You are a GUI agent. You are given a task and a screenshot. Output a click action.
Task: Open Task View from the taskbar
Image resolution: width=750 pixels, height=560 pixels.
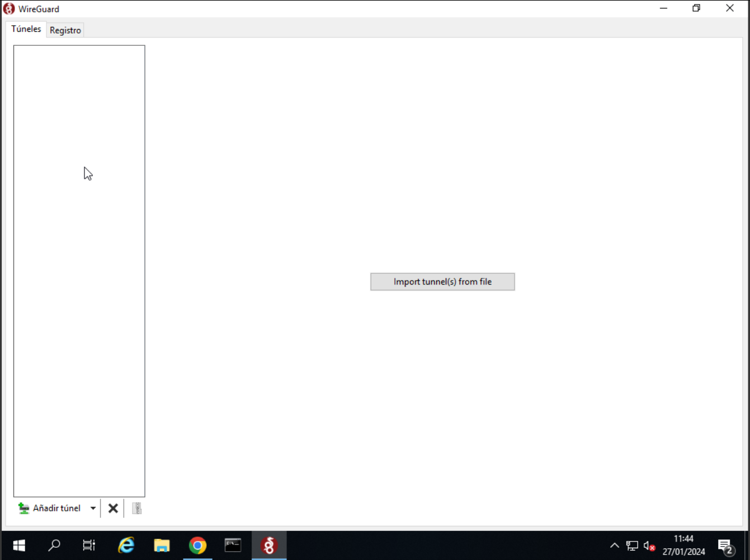click(x=89, y=545)
